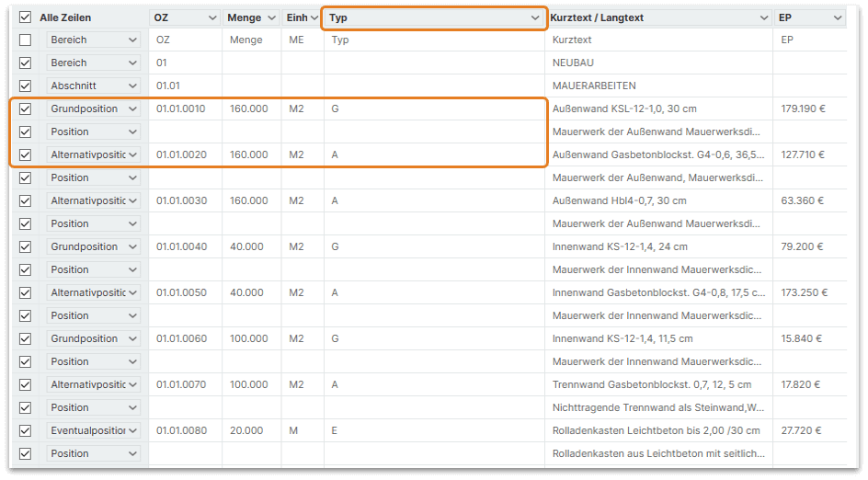Image resolution: width=868 pixels, height=480 pixels.
Task: Open the Kurztext / Langtext column dropdown
Action: click(763, 17)
